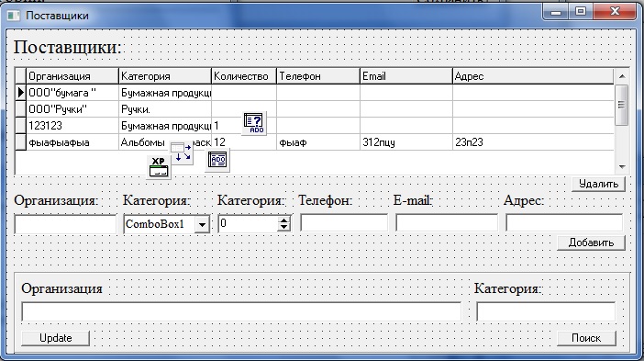Focus the quantity spin edit field

[x=248, y=223]
